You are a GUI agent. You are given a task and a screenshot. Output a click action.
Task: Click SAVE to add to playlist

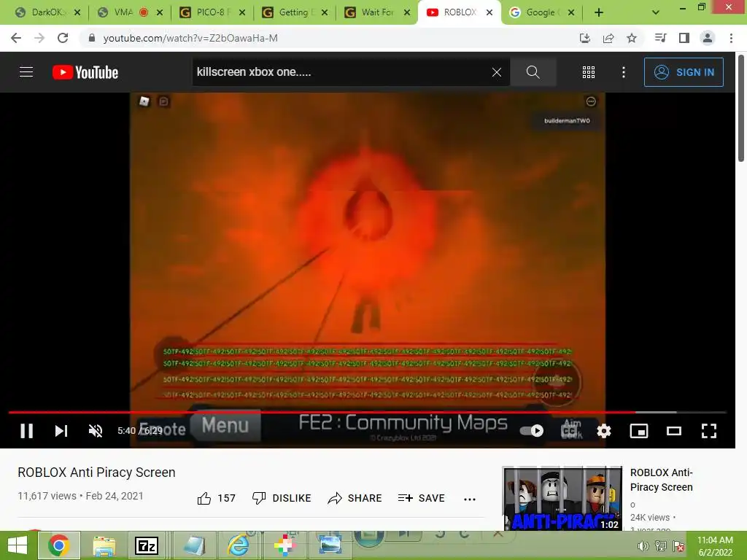coord(421,498)
